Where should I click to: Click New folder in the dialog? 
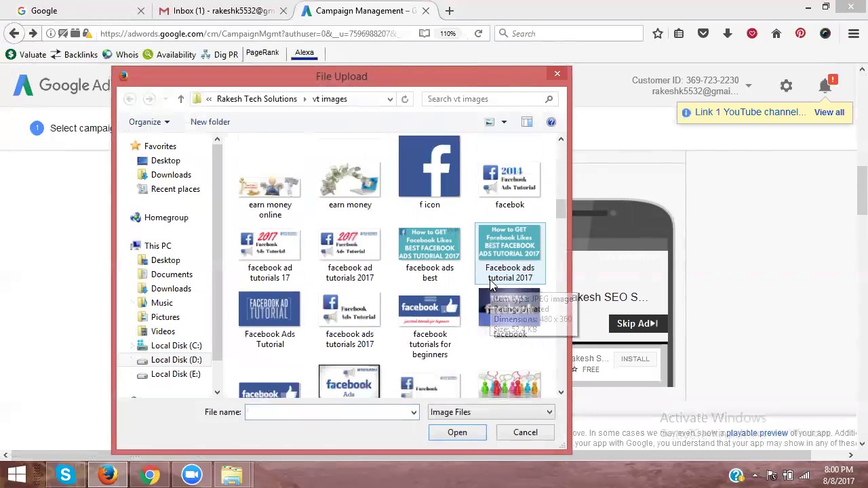(210, 122)
